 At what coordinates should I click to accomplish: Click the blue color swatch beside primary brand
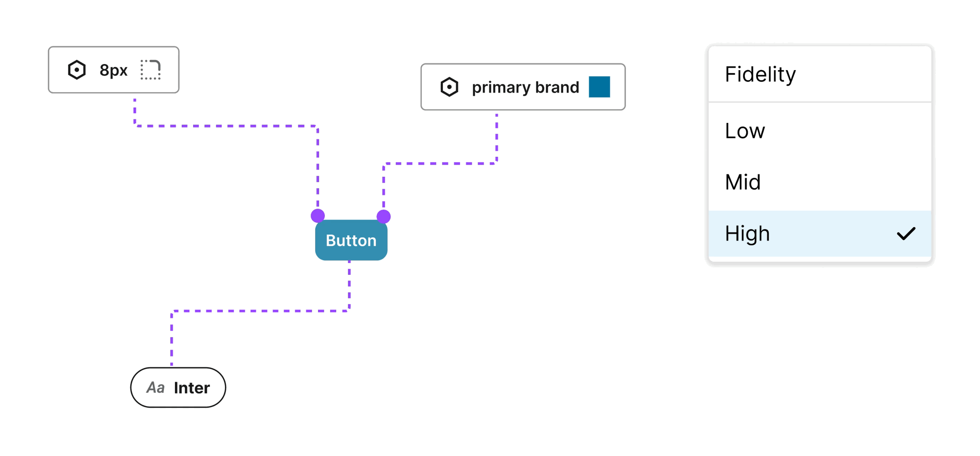pos(599,87)
